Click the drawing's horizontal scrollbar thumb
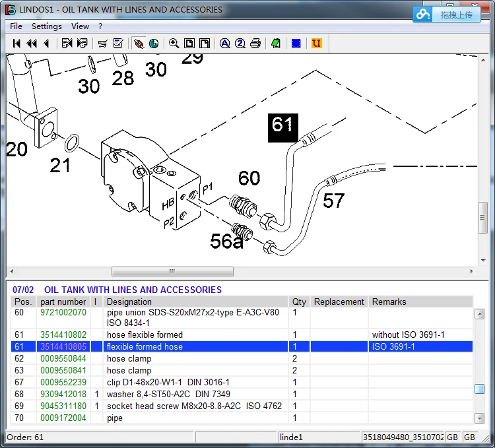 (x=172, y=271)
